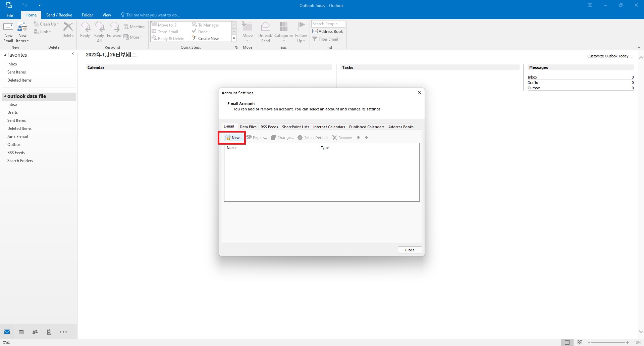This screenshot has height=346, width=644.
Task: Open the Follow Up flag menu
Action: 301,32
